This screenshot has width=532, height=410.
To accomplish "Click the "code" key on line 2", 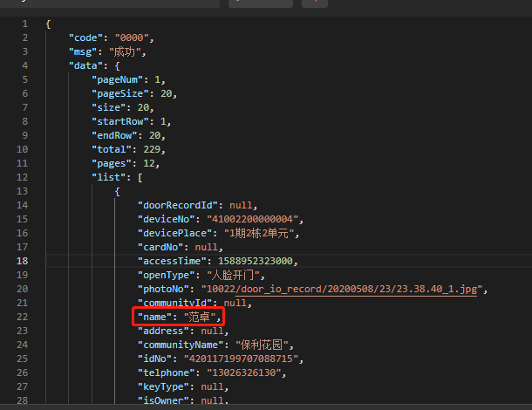I will [85, 38].
